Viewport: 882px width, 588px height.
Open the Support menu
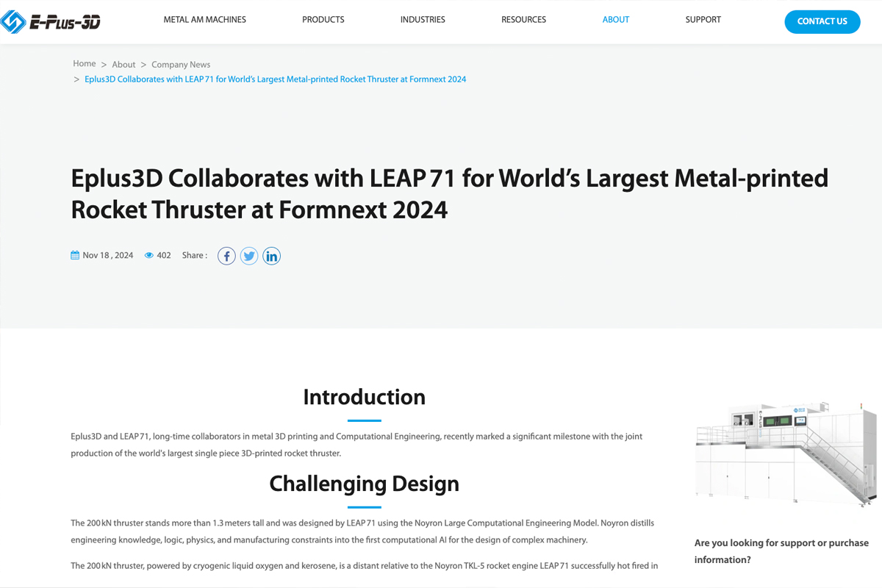point(703,20)
